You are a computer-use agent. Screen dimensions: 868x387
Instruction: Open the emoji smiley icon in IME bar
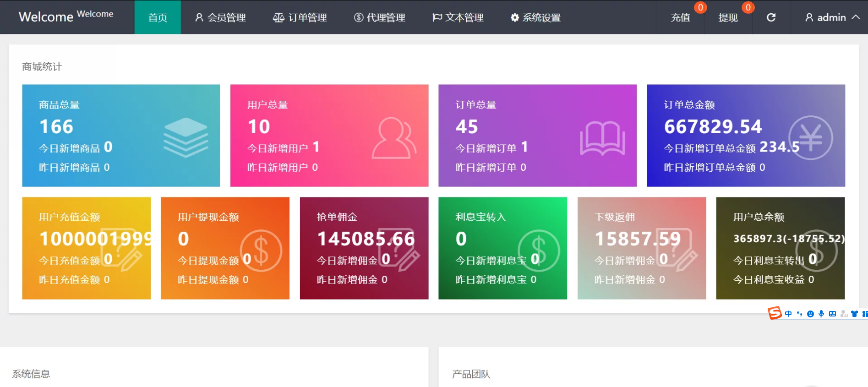810,314
